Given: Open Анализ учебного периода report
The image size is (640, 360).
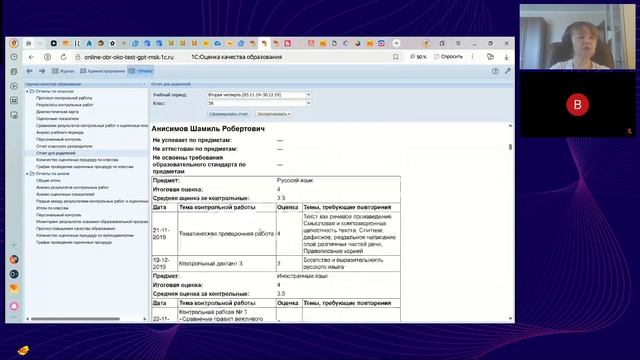Looking at the screenshot, I should click(x=60, y=132).
